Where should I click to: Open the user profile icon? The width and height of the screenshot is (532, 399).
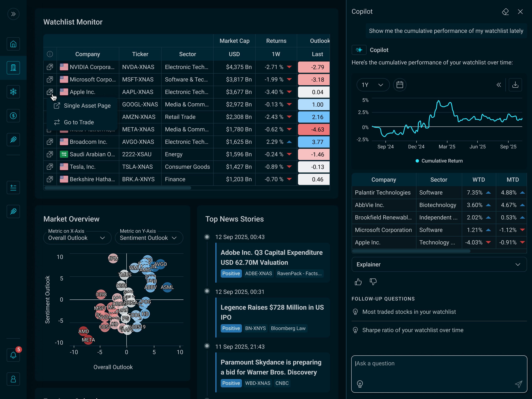click(13, 379)
